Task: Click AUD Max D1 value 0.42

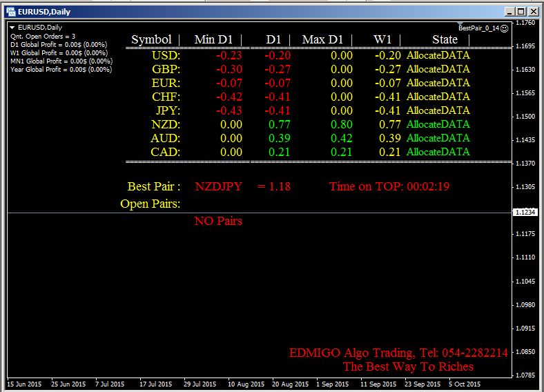Action: (x=342, y=138)
